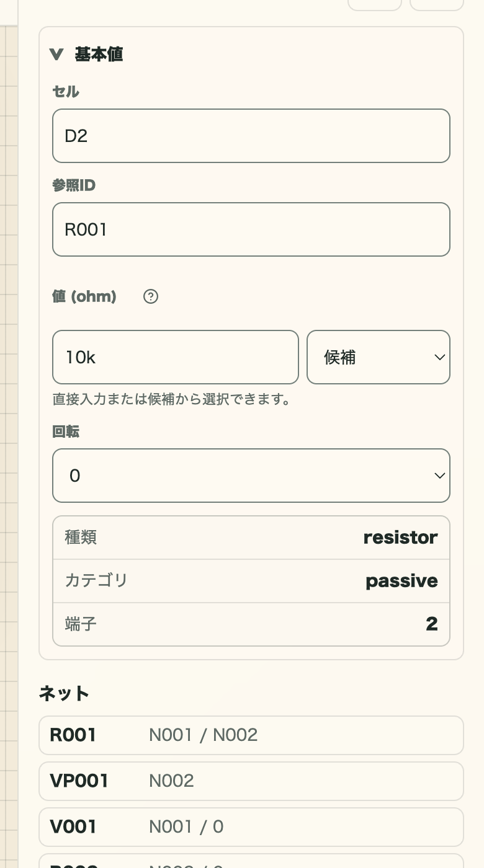The image size is (484, 868).
Task: Click the 参照ID label
Action: [74, 185]
